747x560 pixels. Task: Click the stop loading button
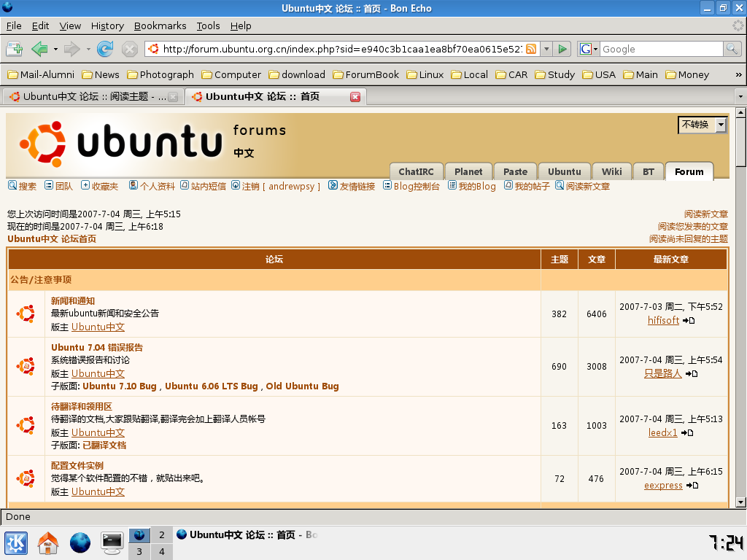pyautogui.click(x=130, y=49)
